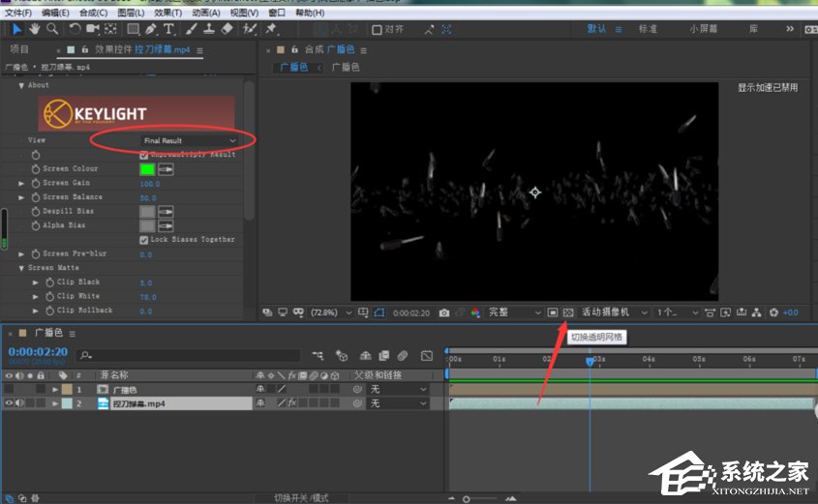Hide the 抠刀绿幕.mp4 layer with eye icon
Viewport: 818px width, 504px height.
tap(9, 402)
